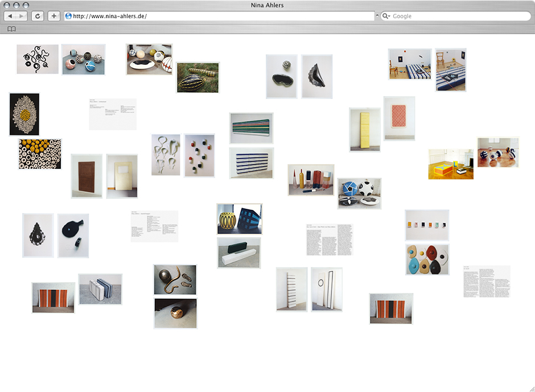Add bookmark with the plus button
This screenshot has width=535, height=392.
coord(54,16)
